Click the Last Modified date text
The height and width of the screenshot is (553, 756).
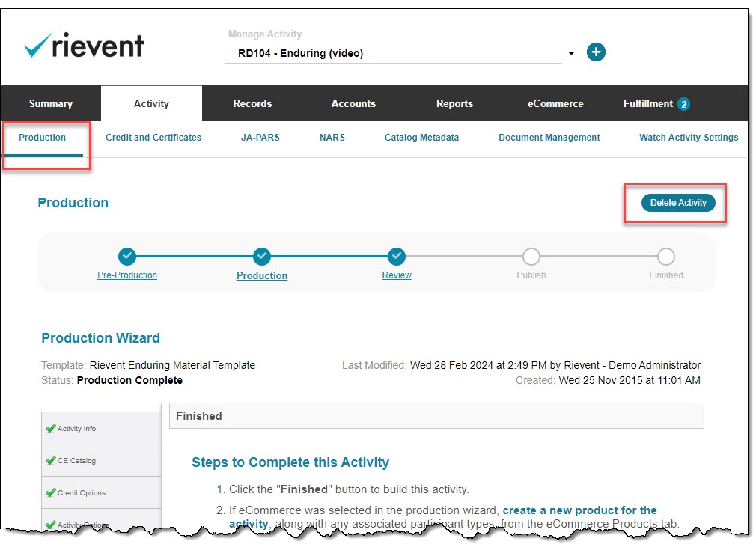coord(555,365)
